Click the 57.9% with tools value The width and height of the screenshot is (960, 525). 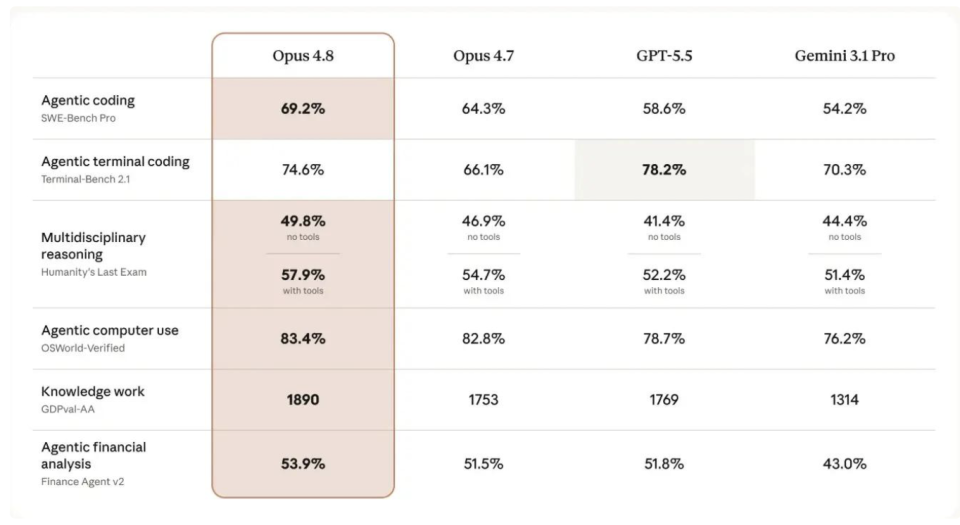click(x=303, y=275)
